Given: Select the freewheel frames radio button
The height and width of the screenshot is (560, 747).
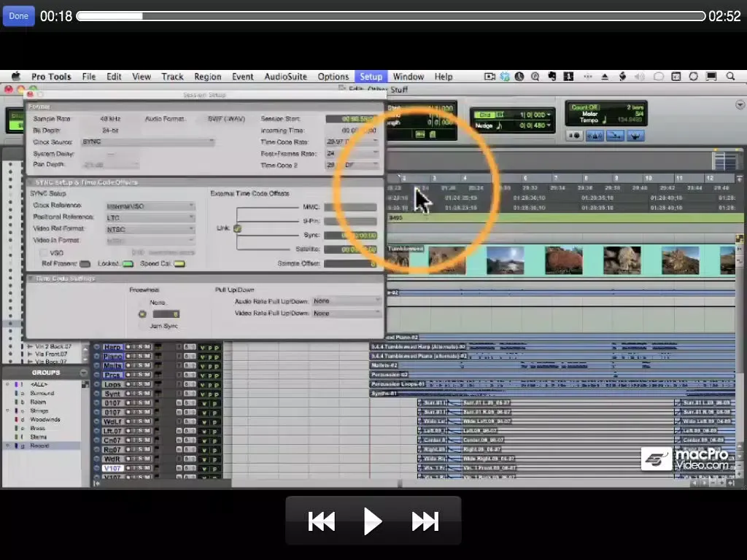Looking at the screenshot, I should tap(142, 314).
